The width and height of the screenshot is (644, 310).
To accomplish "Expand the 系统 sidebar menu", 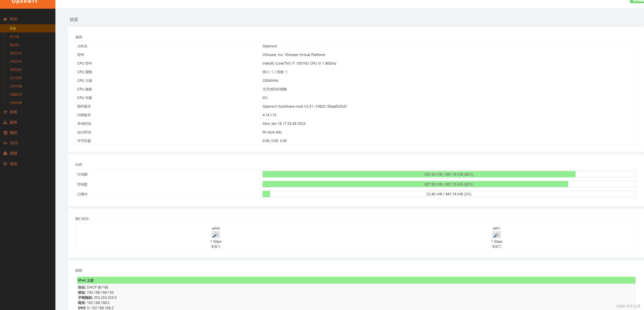I will pyautogui.click(x=13, y=112).
